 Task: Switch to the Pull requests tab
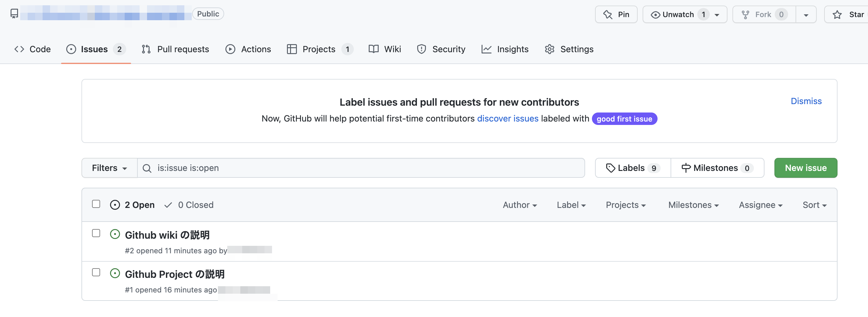(175, 49)
